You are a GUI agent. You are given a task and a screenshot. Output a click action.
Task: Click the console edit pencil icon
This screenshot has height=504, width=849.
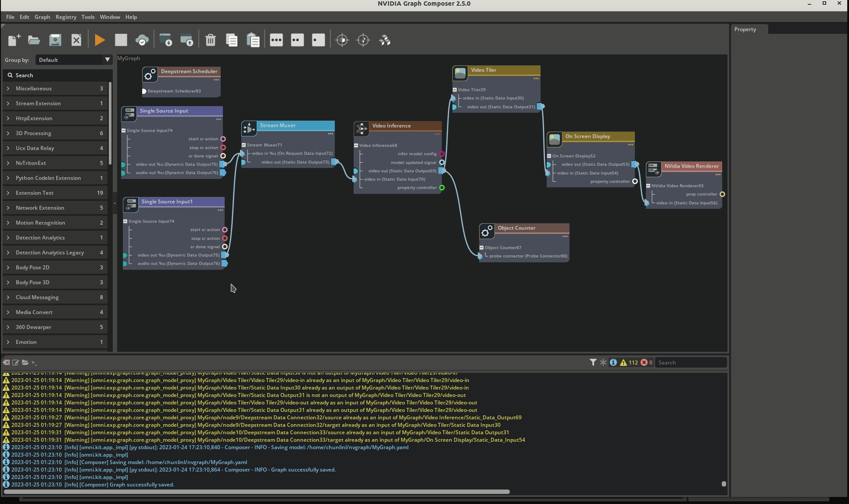click(16, 362)
